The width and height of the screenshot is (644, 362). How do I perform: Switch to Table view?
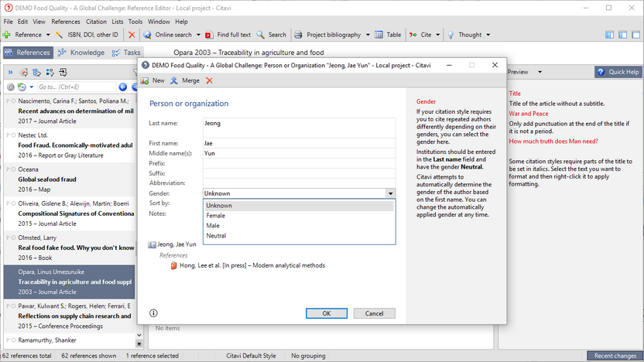pyautogui.click(x=388, y=35)
